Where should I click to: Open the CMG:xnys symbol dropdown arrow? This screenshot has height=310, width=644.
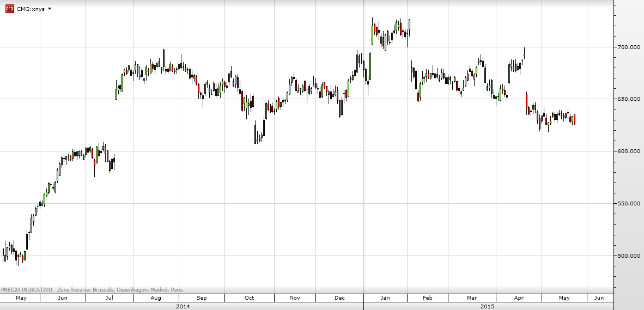click(x=50, y=9)
